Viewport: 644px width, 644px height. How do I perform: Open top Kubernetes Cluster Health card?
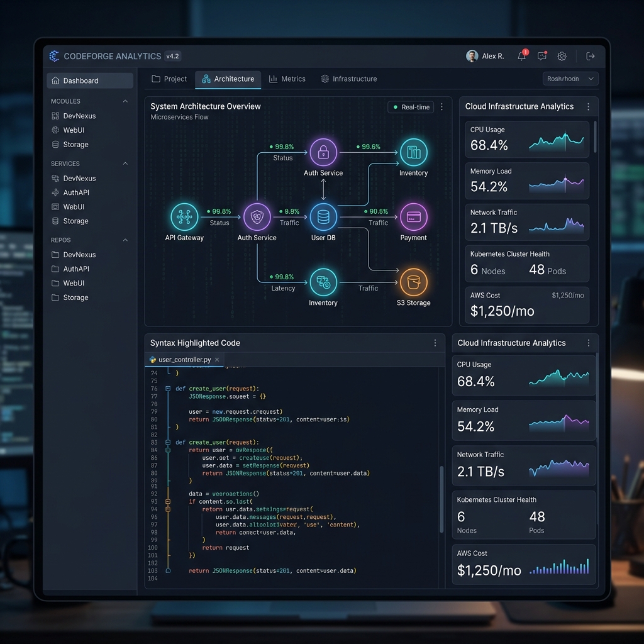coord(527,264)
